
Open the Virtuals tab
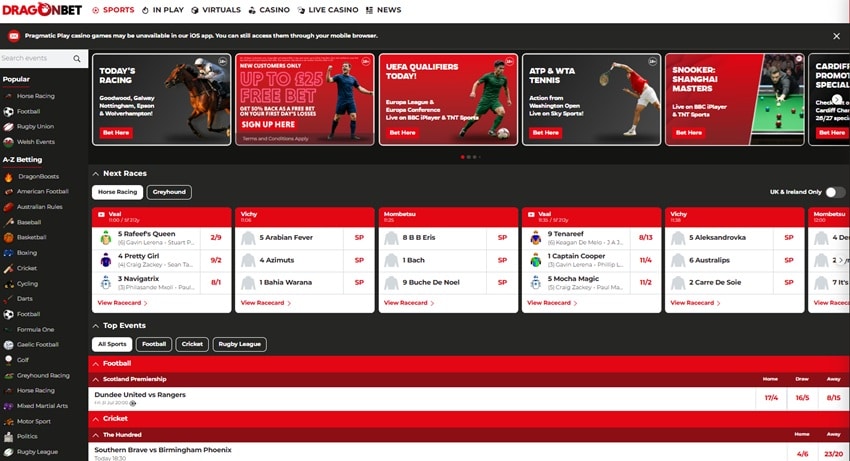click(216, 10)
